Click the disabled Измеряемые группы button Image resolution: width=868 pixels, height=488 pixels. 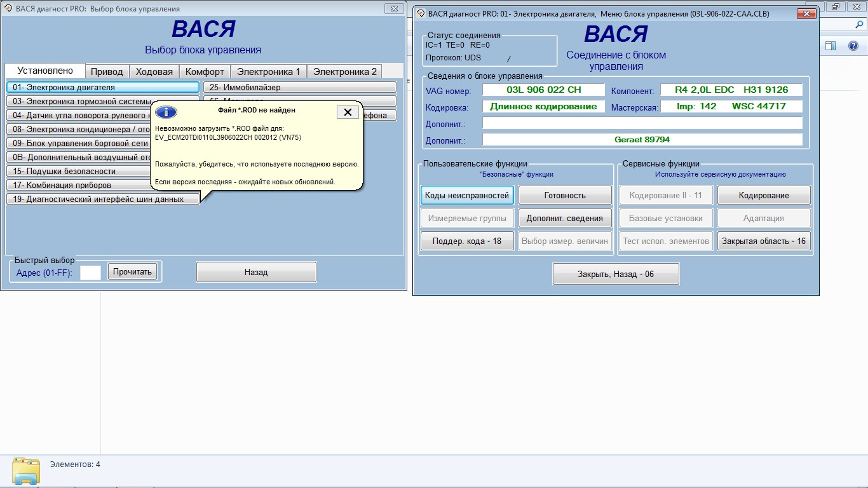click(467, 218)
